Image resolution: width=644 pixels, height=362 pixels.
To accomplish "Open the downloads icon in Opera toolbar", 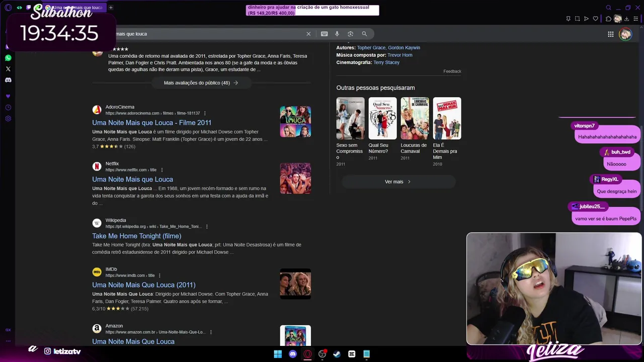I will [x=627, y=19].
